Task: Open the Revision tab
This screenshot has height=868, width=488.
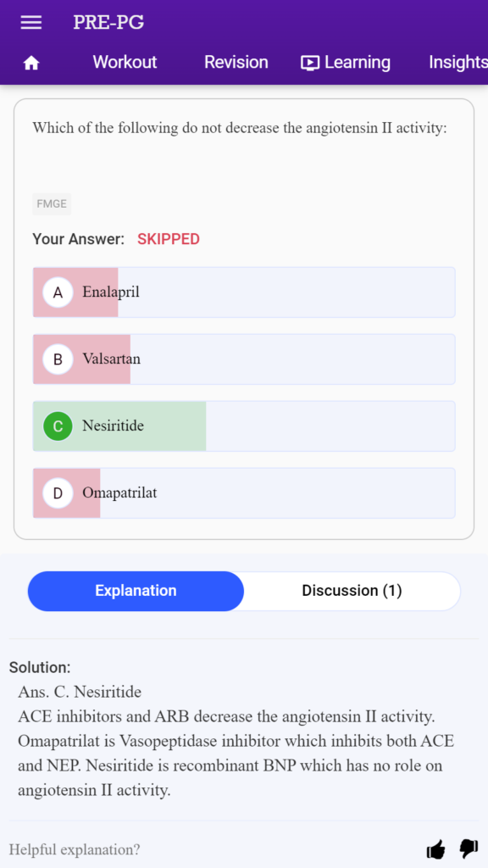Action: (236, 62)
